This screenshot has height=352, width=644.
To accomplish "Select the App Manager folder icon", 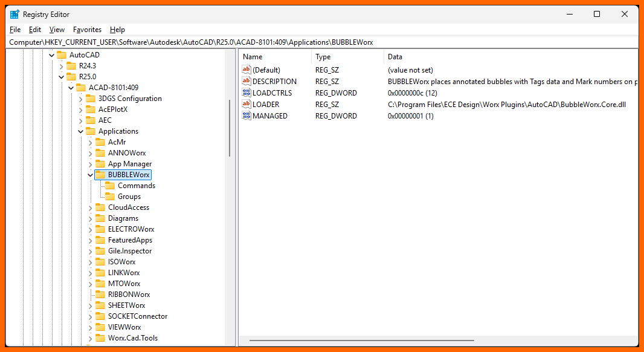I will click(x=100, y=164).
